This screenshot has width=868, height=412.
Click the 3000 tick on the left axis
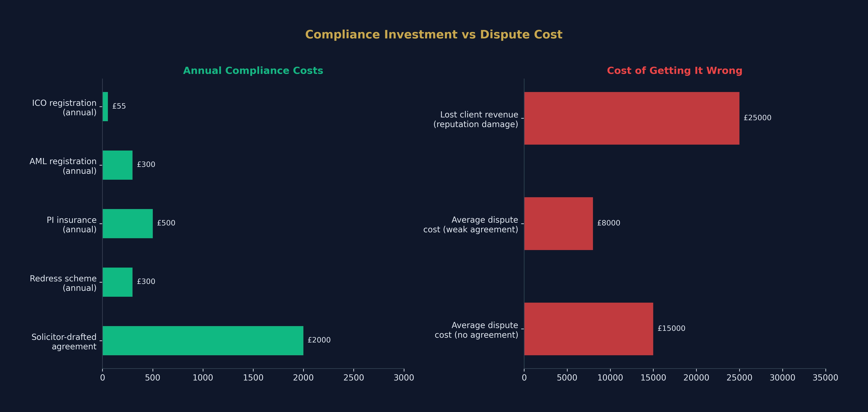[x=404, y=378]
